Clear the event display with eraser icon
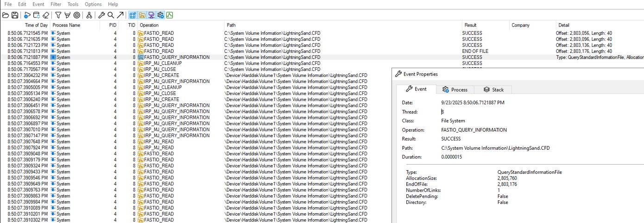Screen dimensions: 644x223 click(45, 15)
